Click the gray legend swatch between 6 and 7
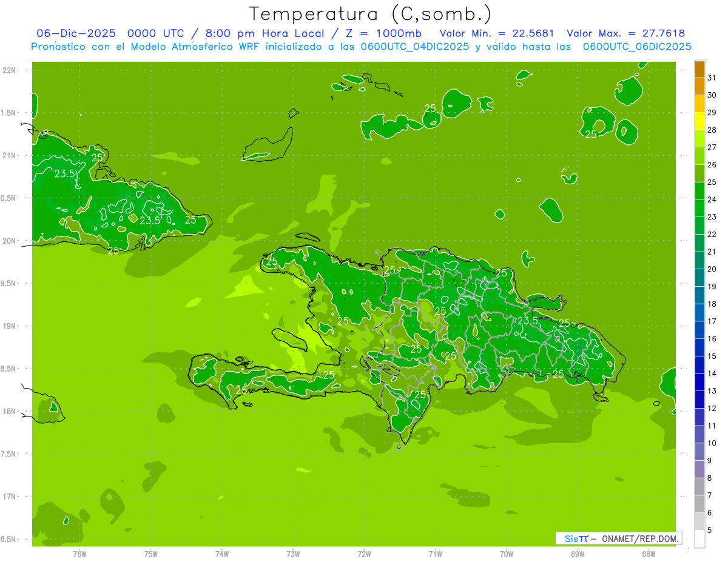 coord(699,504)
